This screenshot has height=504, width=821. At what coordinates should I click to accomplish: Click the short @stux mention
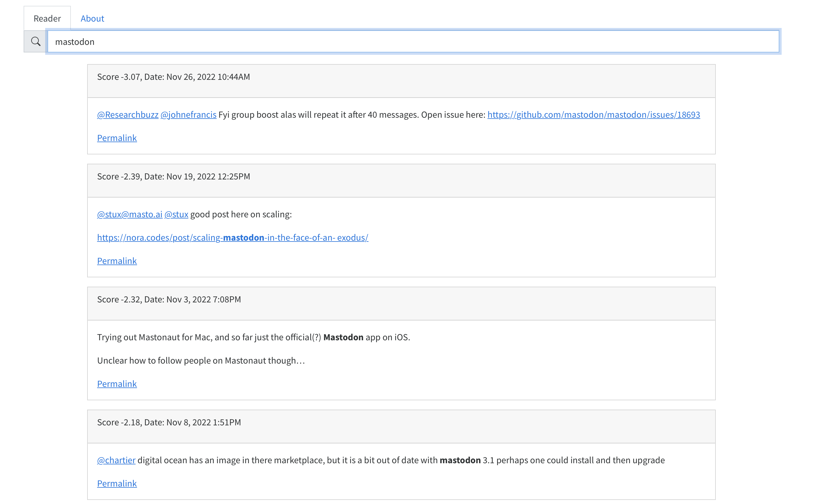(176, 214)
